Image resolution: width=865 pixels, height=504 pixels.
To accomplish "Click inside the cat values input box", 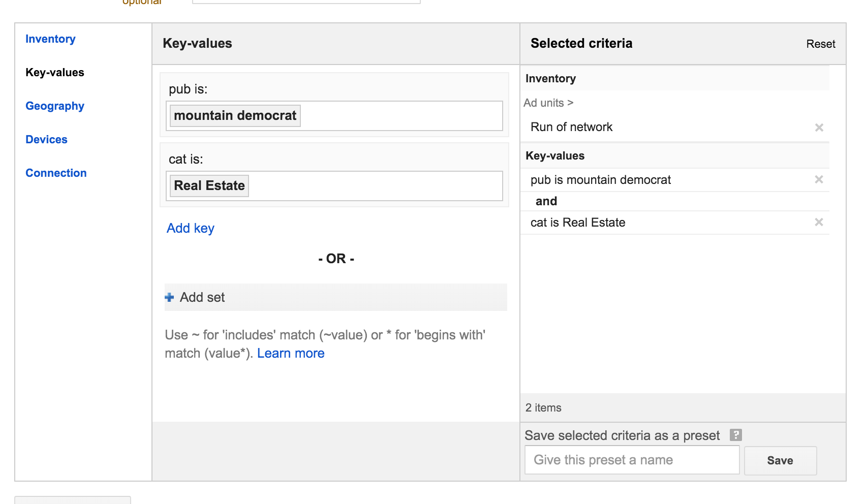I will point(376,186).
